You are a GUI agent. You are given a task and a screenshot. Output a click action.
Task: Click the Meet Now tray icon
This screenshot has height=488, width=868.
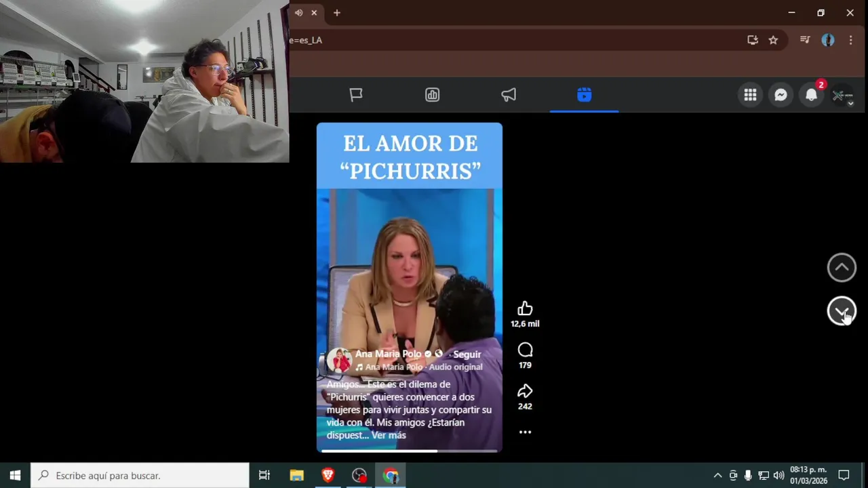[x=733, y=475]
